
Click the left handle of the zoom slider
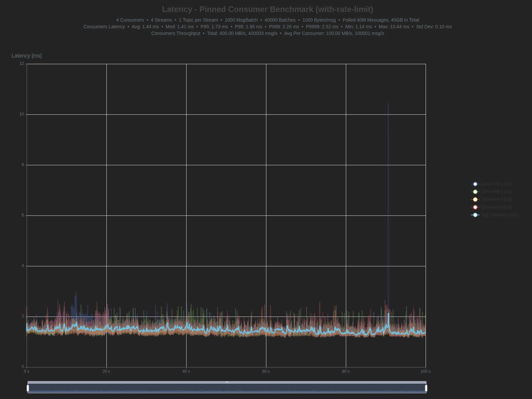click(x=28, y=388)
